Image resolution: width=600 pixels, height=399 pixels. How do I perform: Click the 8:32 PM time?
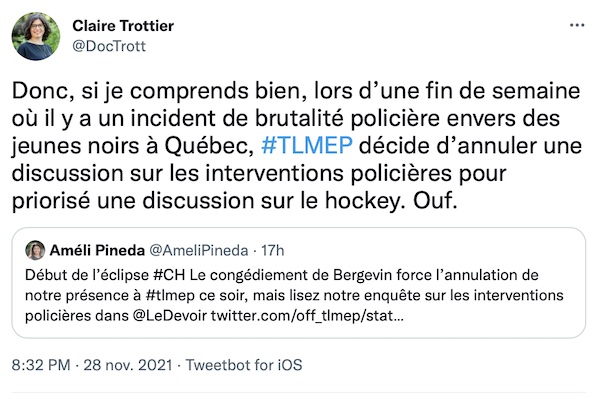[x=41, y=365]
